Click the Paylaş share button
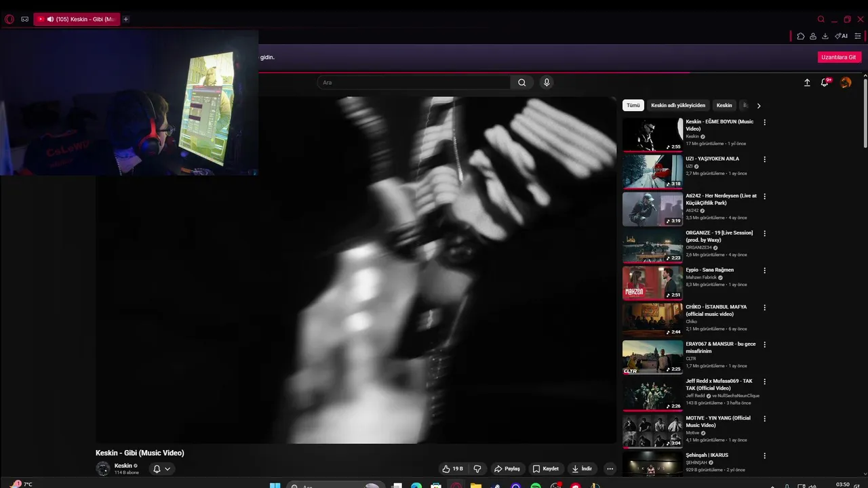The image size is (868, 488). 507,468
